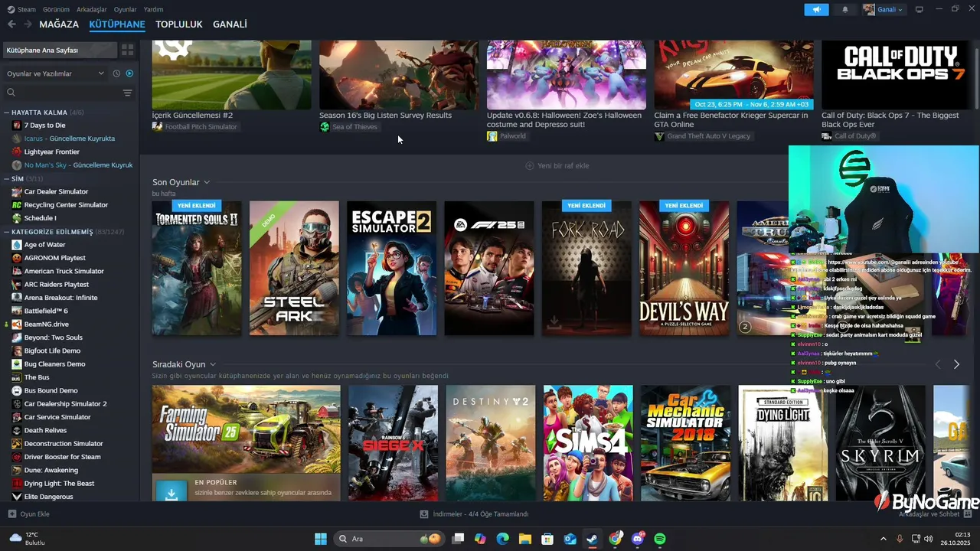Open Discord from the taskbar

[638, 539]
